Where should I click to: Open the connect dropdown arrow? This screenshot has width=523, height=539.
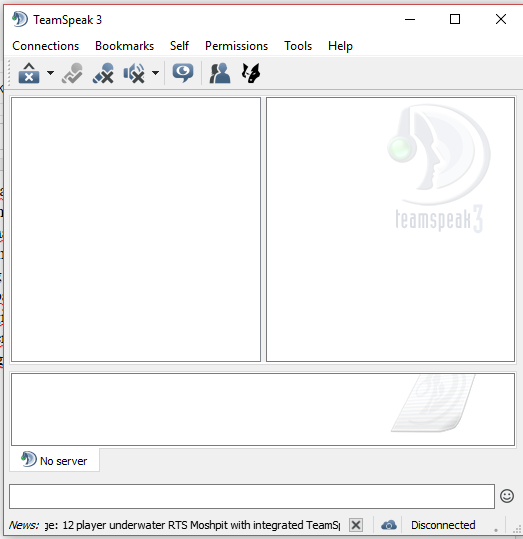(x=51, y=73)
